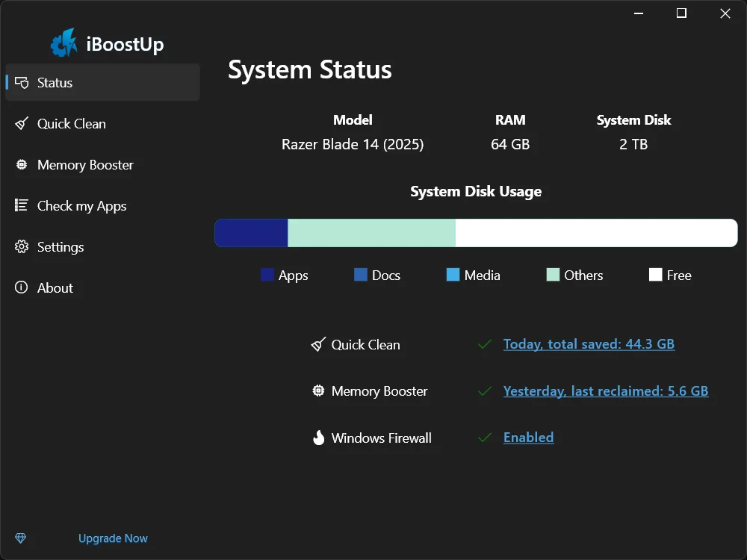Click the 'System Disk' column heading
This screenshot has width=747, height=560.
[x=633, y=120]
